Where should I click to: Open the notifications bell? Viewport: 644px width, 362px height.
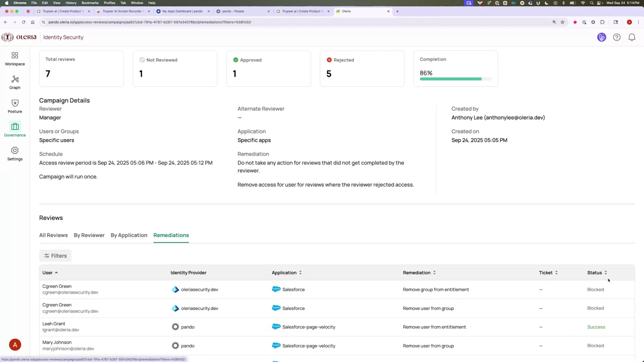[x=632, y=37]
